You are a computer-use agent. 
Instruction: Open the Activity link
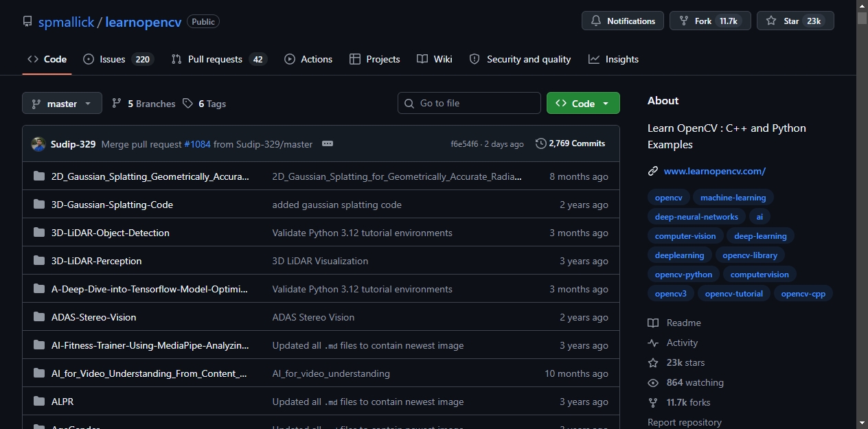point(673,343)
